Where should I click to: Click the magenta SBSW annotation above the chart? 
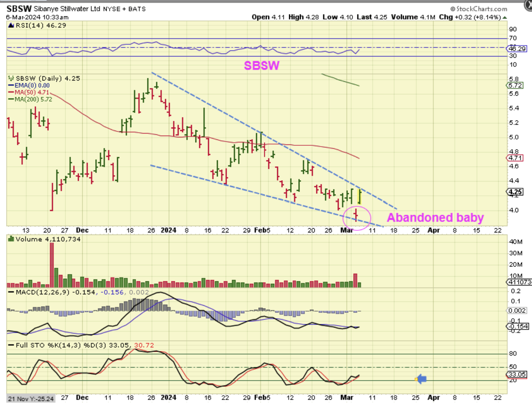tap(262, 65)
